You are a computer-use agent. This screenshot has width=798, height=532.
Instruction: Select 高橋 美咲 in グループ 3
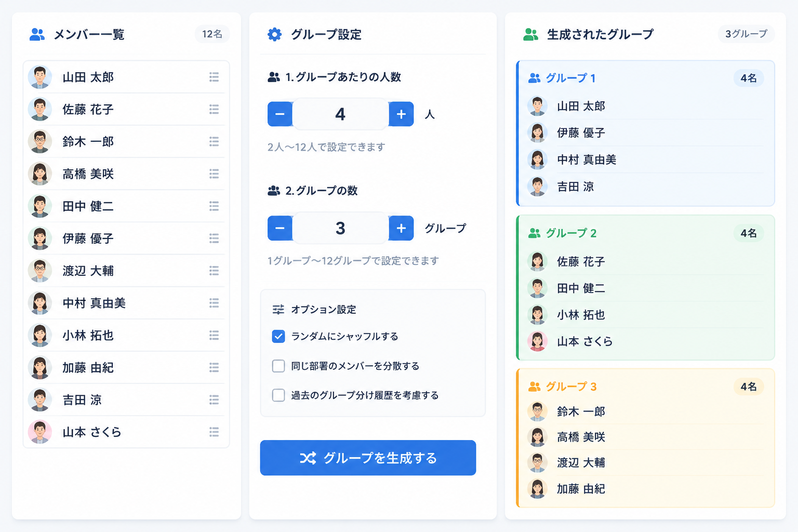[x=645, y=437]
